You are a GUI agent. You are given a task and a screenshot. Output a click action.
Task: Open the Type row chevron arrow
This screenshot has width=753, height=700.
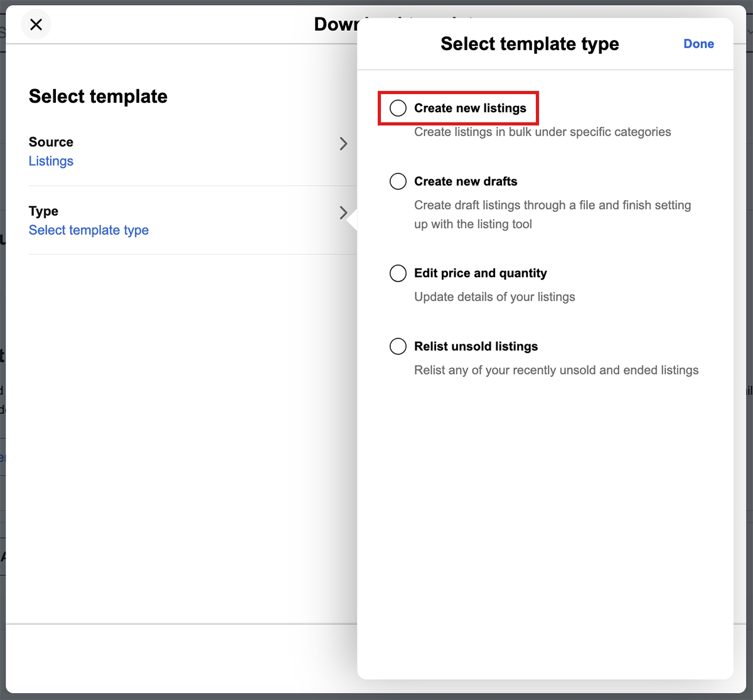(343, 213)
